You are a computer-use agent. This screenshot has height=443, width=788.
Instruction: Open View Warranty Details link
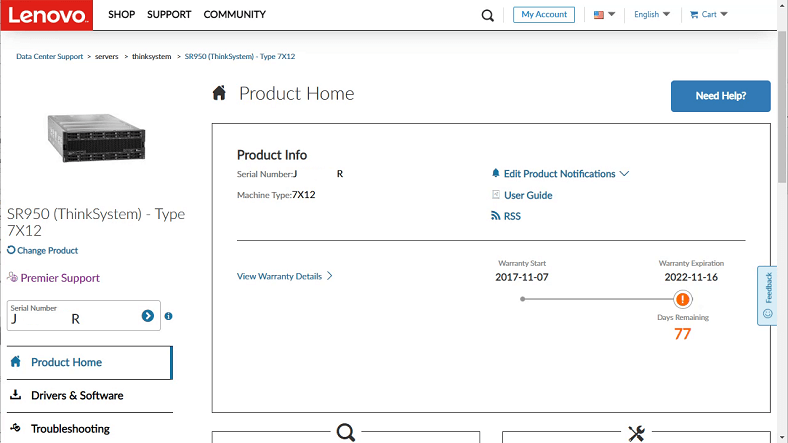(x=279, y=276)
